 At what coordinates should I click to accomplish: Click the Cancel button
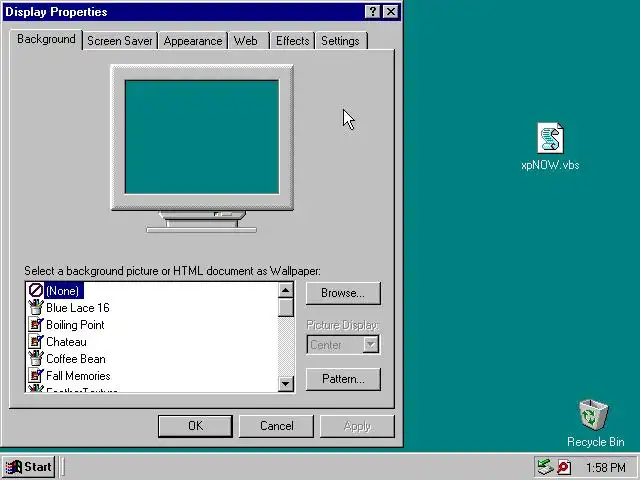tap(276, 426)
